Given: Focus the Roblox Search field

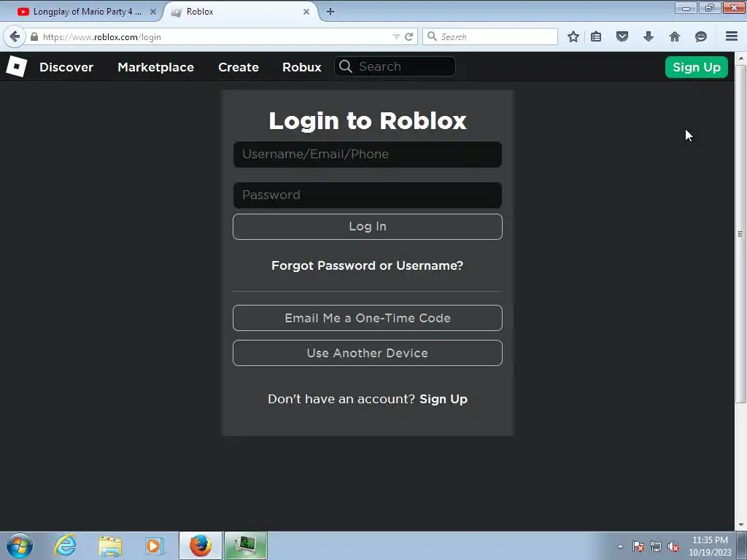Looking at the screenshot, I should coord(395,66).
